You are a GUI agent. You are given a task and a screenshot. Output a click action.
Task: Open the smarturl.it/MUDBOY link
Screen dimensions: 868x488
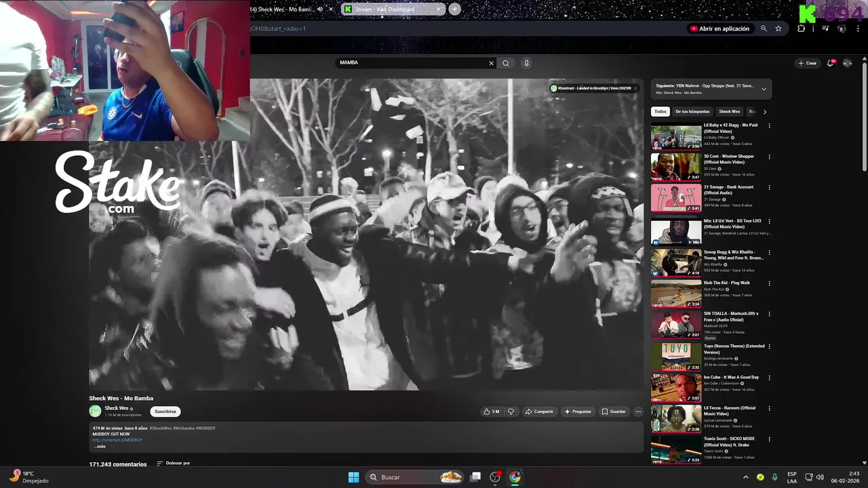[117, 440]
